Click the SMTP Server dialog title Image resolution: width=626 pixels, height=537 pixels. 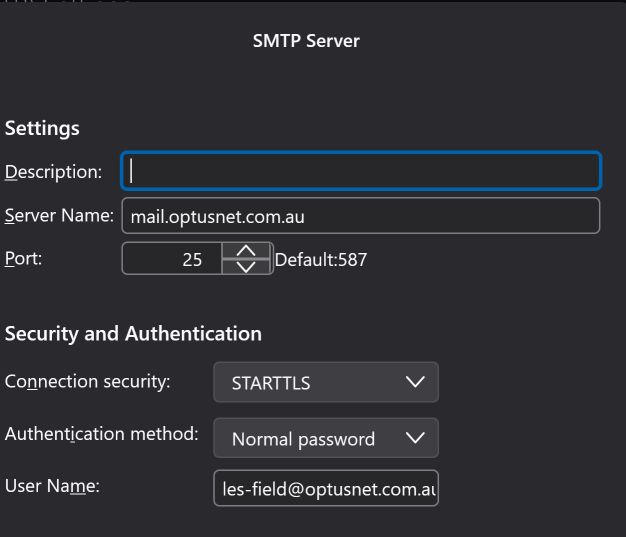pyautogui.click(x=306, y=41)
